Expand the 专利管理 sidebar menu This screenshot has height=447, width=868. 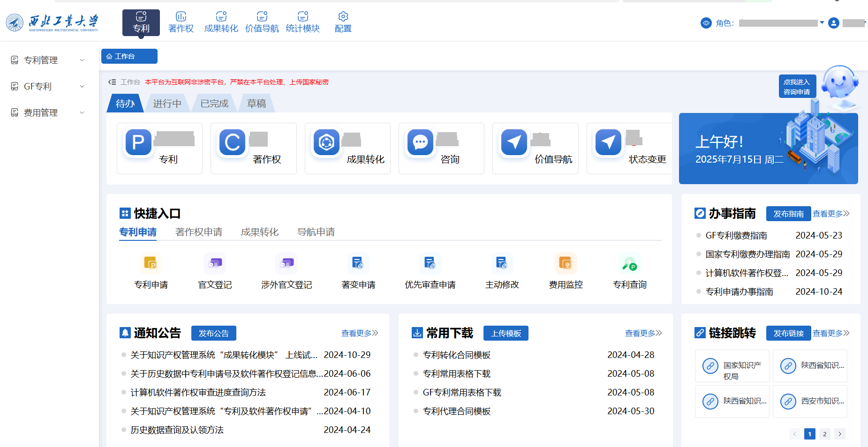click(47, 60)
